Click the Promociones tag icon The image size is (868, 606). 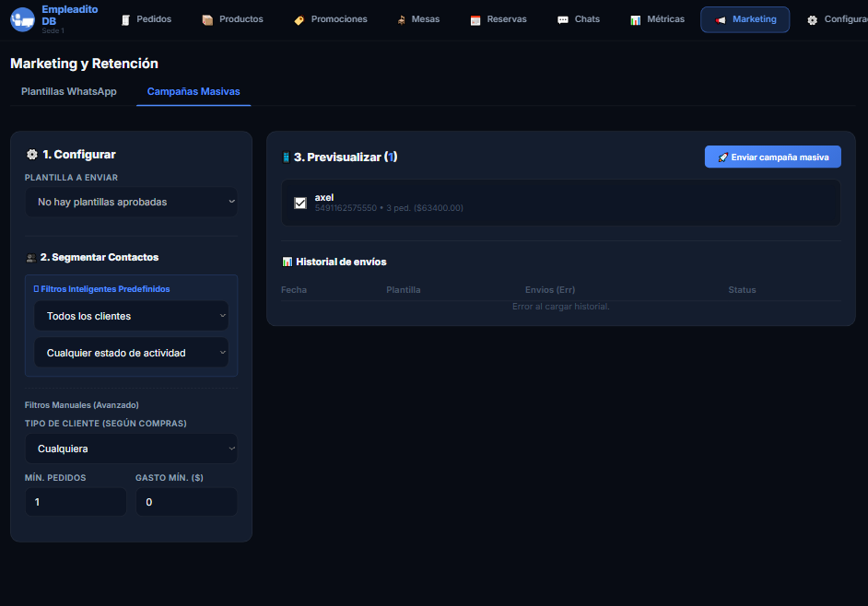[299, 20]
